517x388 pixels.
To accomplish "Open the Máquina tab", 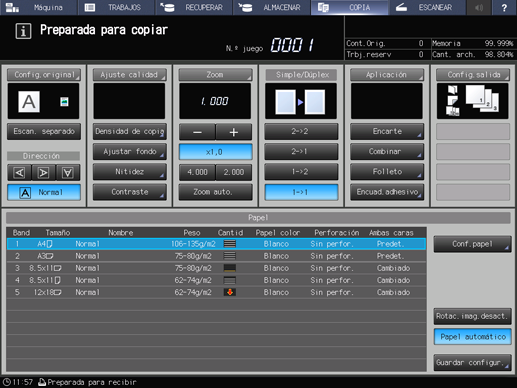I will tap(39, 7).
